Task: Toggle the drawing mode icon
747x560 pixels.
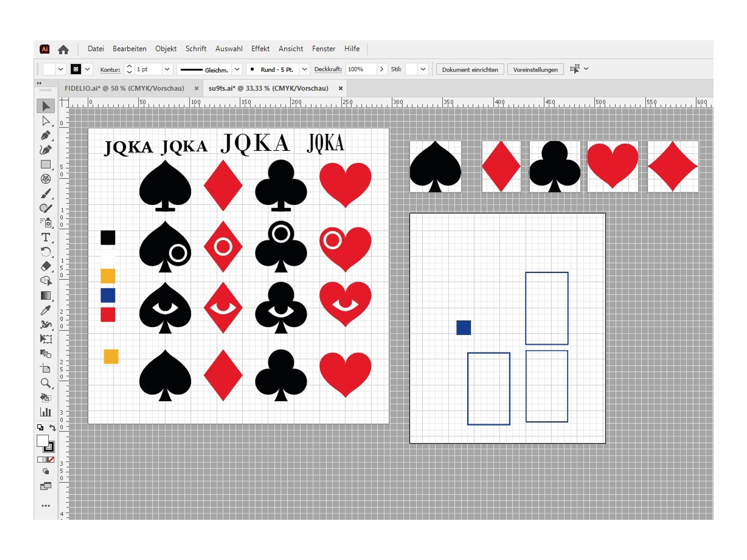Action: pyautogui.click(x=46, y=471)
